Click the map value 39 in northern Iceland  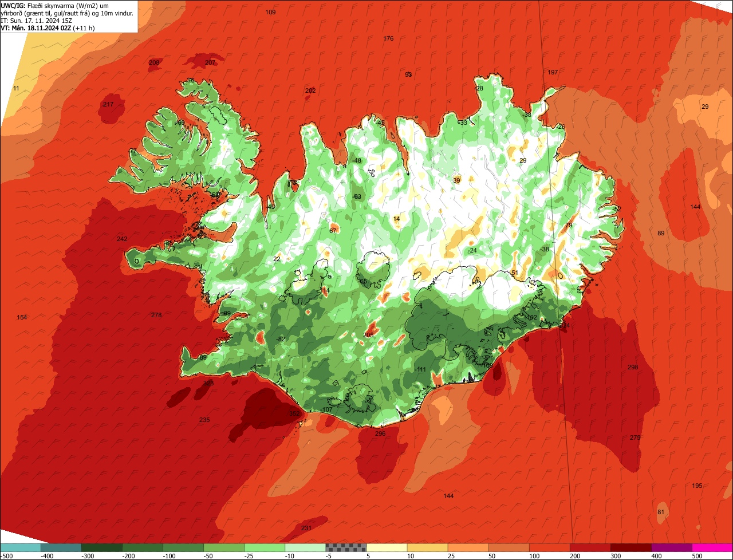point(456,180)
